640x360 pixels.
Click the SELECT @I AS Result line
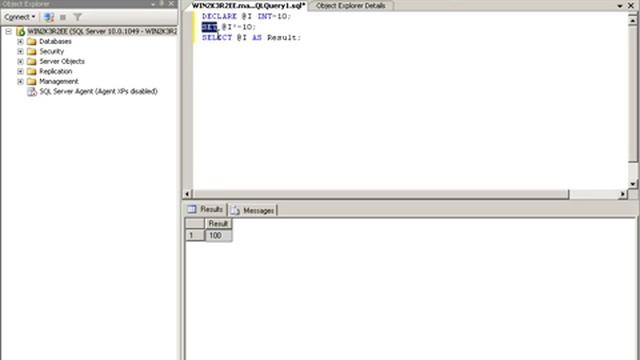[x=251, y=38]
